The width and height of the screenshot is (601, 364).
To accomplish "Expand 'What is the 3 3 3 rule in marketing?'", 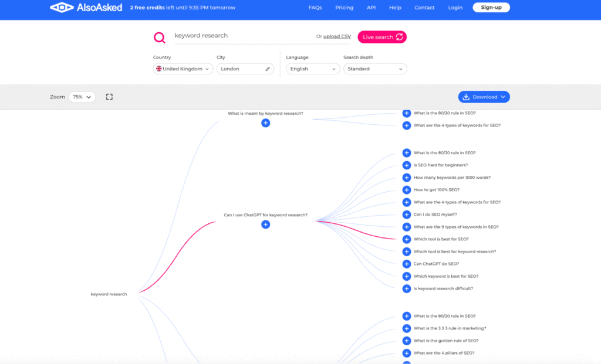I will click(406, 328).
